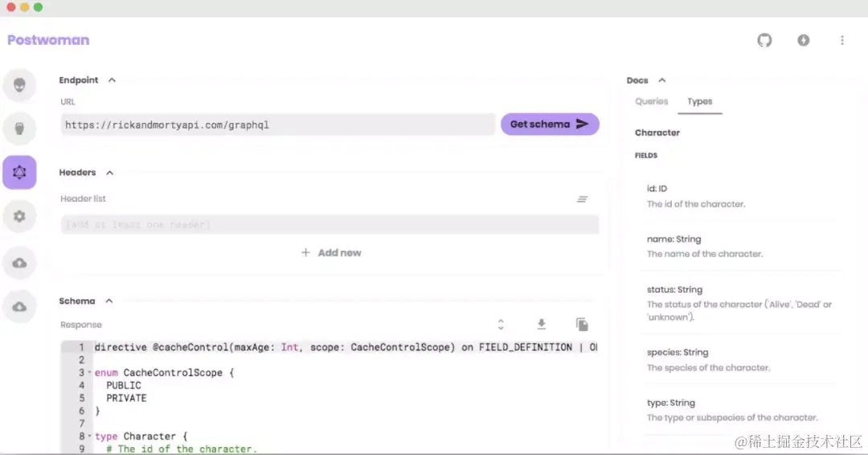Viewport: 868px width, 455px height.
Task: Click the lightning bolt icon in the header
Action: click(x=803, y=40)
